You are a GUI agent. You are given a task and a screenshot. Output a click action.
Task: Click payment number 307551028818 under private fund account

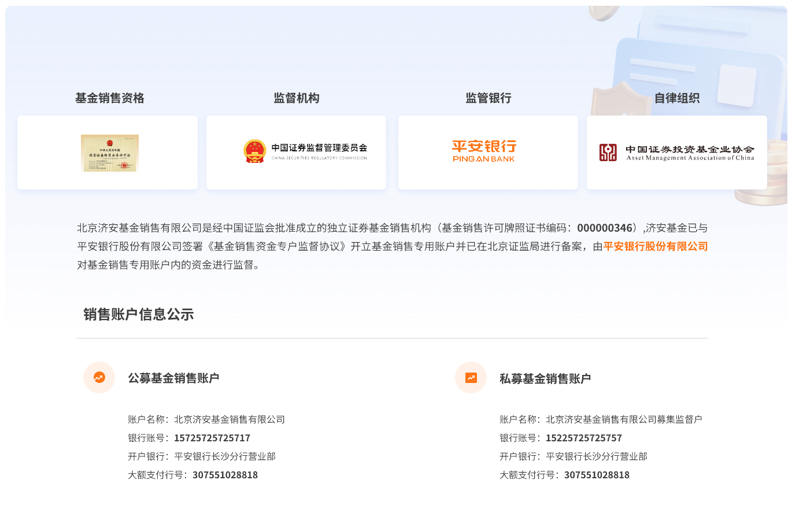[x=597, y=475]
